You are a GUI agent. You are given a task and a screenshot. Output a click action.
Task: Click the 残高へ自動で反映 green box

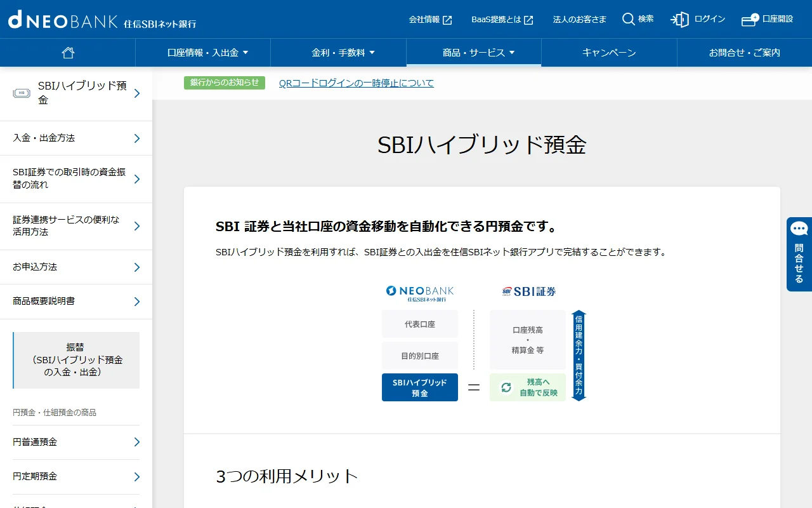coord(528,387)
